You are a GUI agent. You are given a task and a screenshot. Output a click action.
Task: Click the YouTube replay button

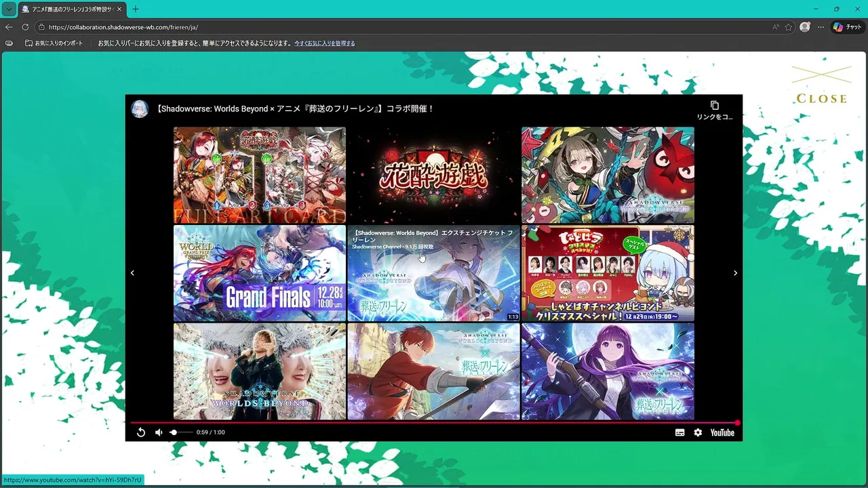click(x=141, y=432)
